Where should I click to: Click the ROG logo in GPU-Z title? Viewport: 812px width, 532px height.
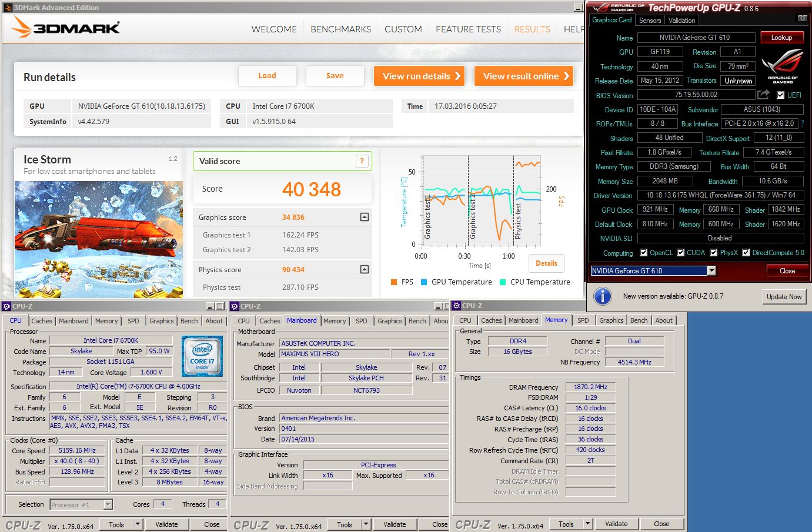(x=602, y=8)
